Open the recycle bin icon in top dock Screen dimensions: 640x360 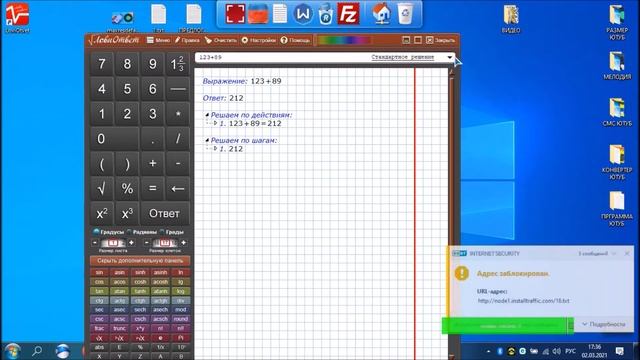[x=405, y=13]
